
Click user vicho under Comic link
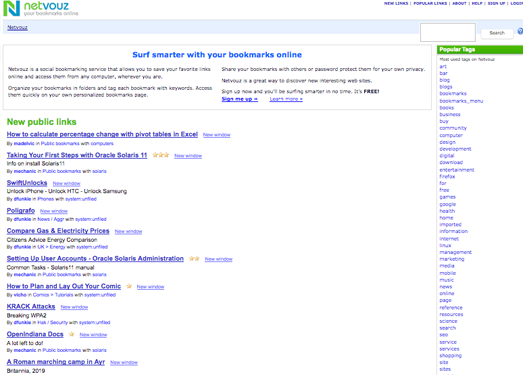tap(20, 295)
